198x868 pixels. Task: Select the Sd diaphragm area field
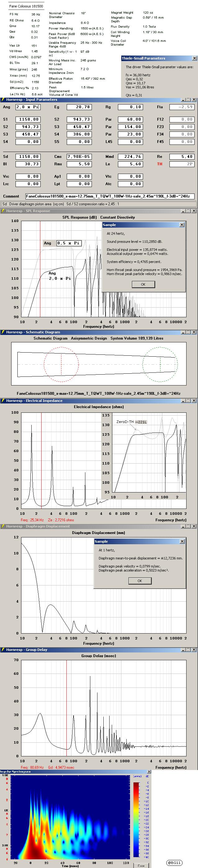[28, 157]
